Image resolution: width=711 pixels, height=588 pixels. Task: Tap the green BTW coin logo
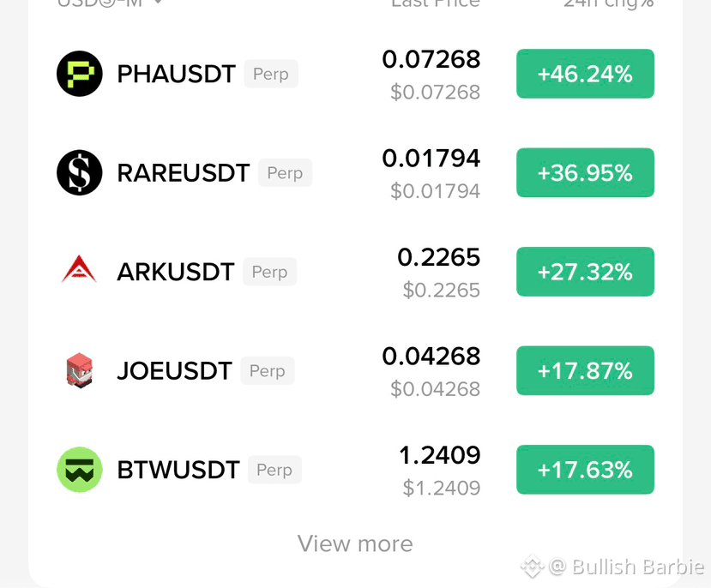click(x=80, y=470)
